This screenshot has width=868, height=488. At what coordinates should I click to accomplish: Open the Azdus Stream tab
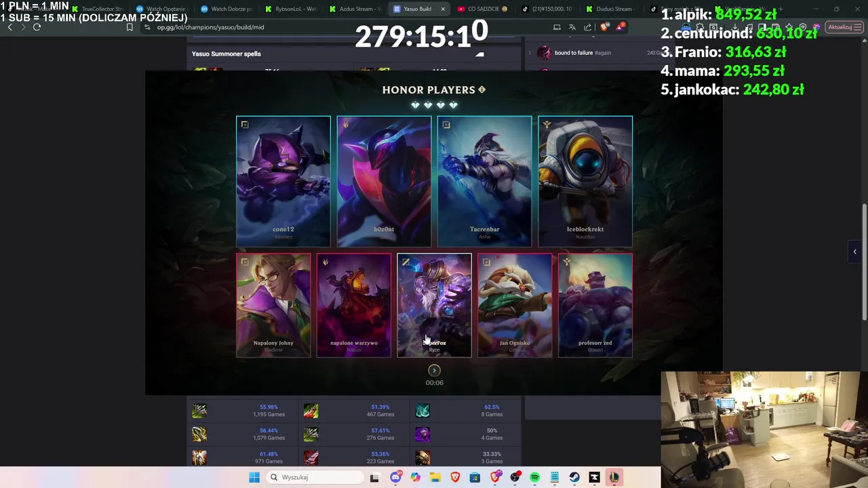355,9
